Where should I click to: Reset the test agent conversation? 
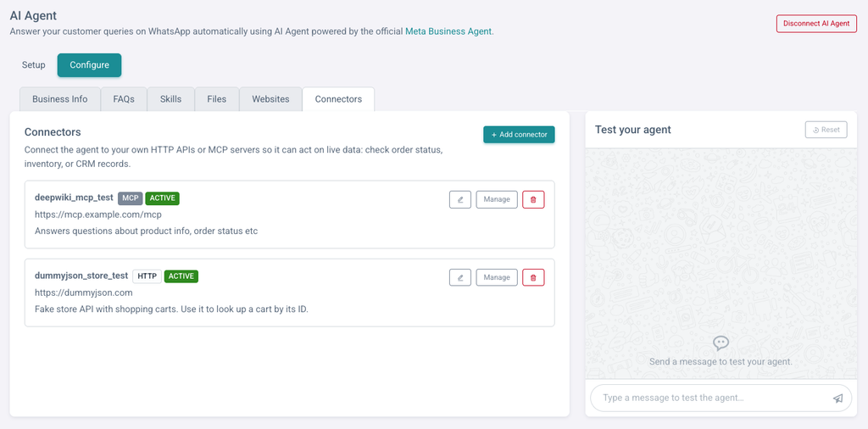pos(826,130)
